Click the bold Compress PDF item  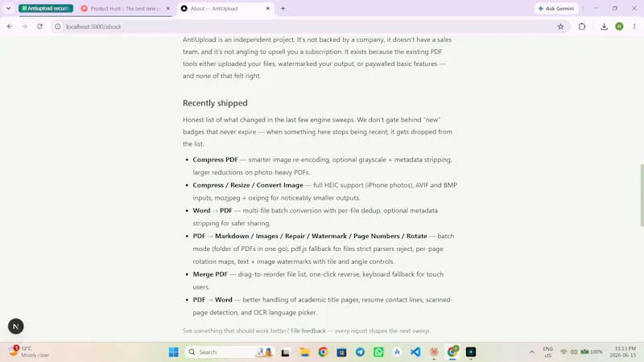(215, 159)
